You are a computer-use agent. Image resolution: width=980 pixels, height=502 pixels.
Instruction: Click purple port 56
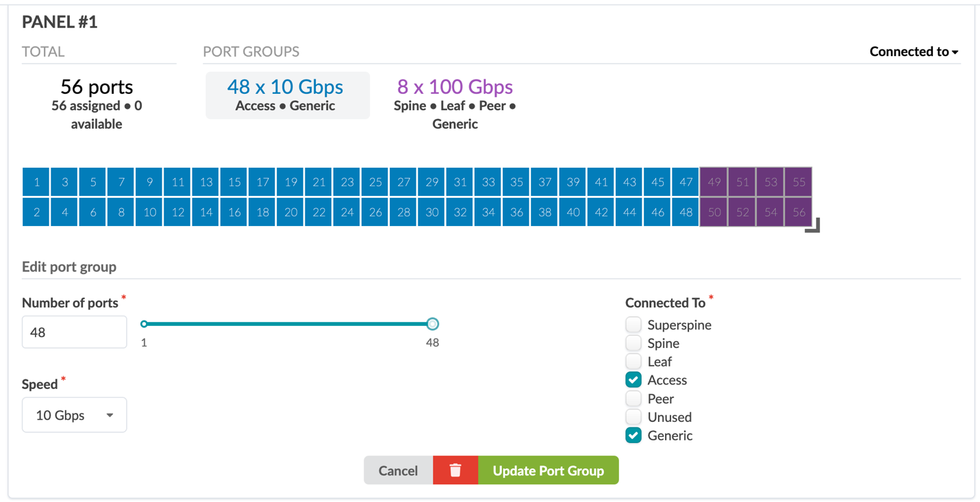[x=799, y=212]
